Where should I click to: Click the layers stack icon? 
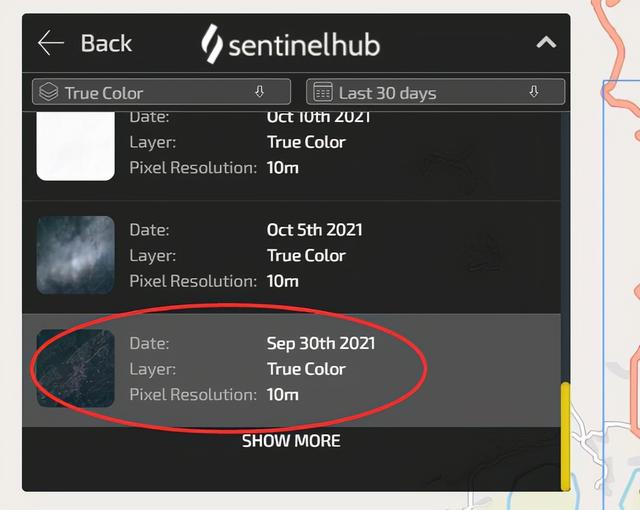pyautogui.click(x=49, y=92)
